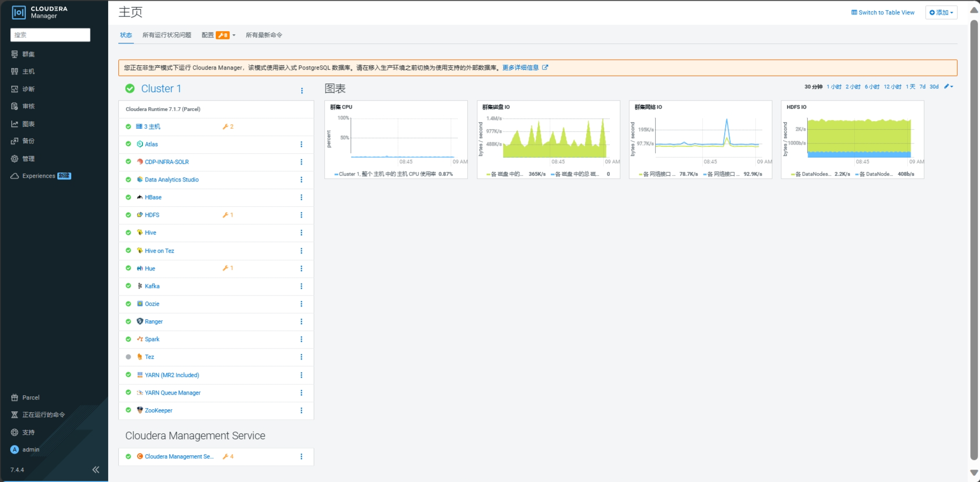The width and height of the screenshot is (980, 482).
Task: Open Hive on Tez service link
Action: (x=159, y=251)
